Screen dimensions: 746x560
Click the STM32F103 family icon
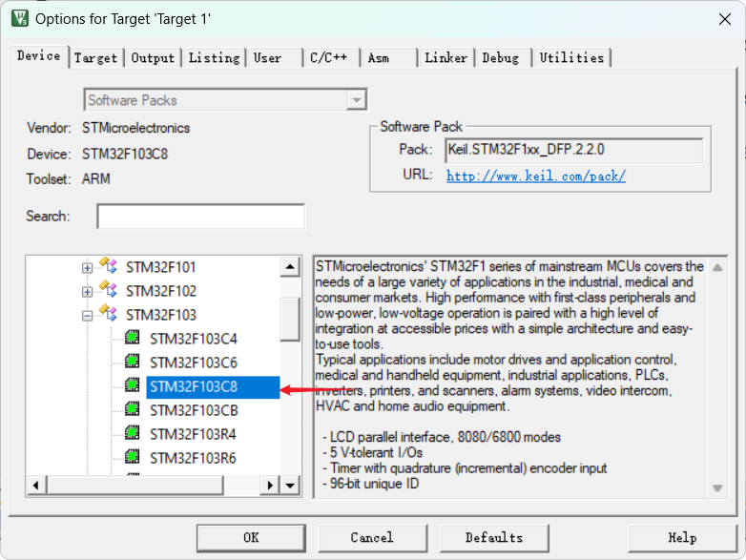[x=108, y=313]
